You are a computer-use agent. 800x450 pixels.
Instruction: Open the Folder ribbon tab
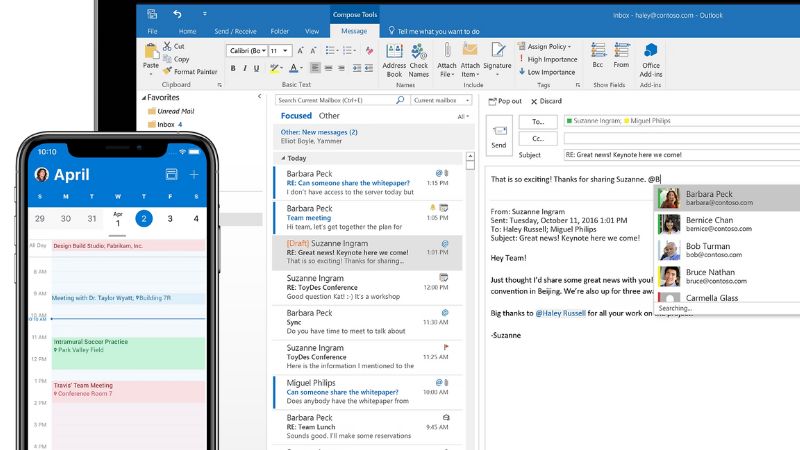pyautogui.click(x=280, y=31)
